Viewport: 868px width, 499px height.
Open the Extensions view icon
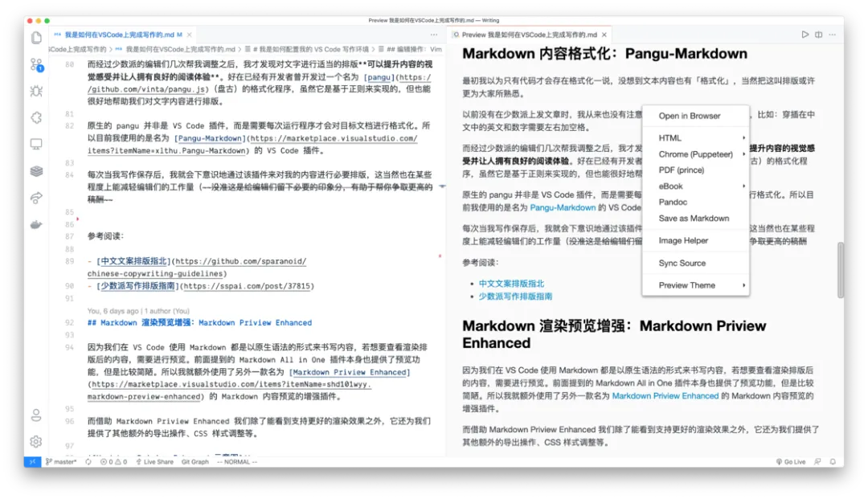(36, 117)
